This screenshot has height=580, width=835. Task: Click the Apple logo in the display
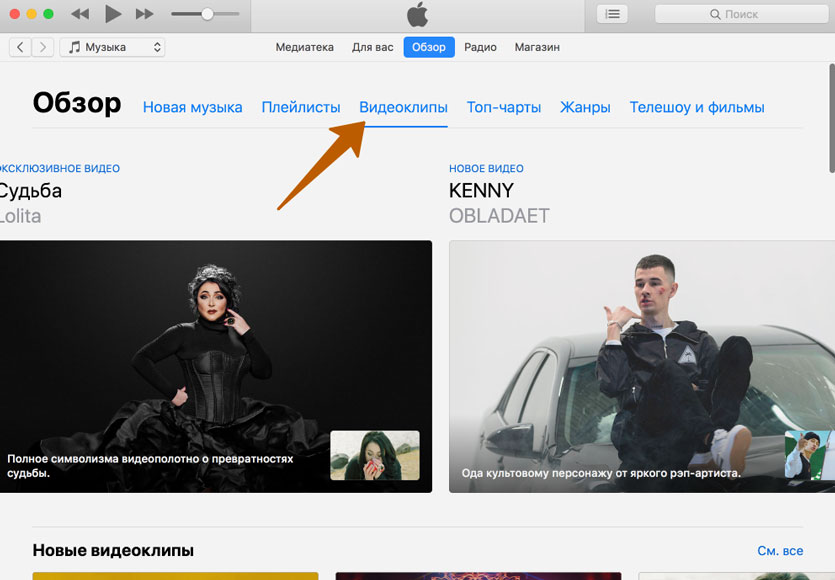point(418,14)
